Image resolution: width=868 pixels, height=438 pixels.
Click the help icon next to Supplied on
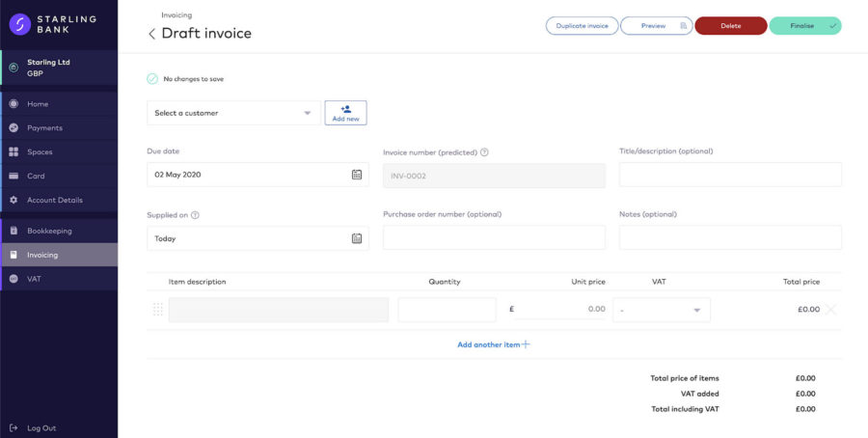(196, 215)
